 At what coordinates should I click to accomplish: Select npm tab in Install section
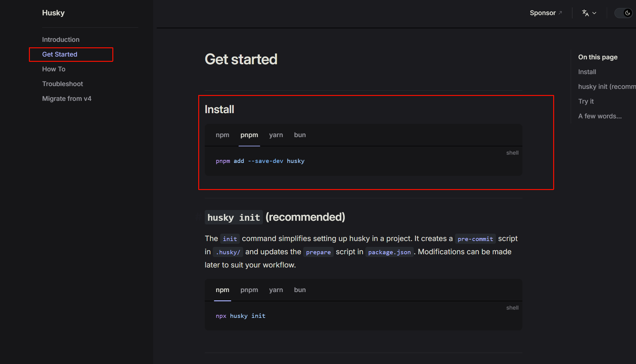[x=222, y=135]
